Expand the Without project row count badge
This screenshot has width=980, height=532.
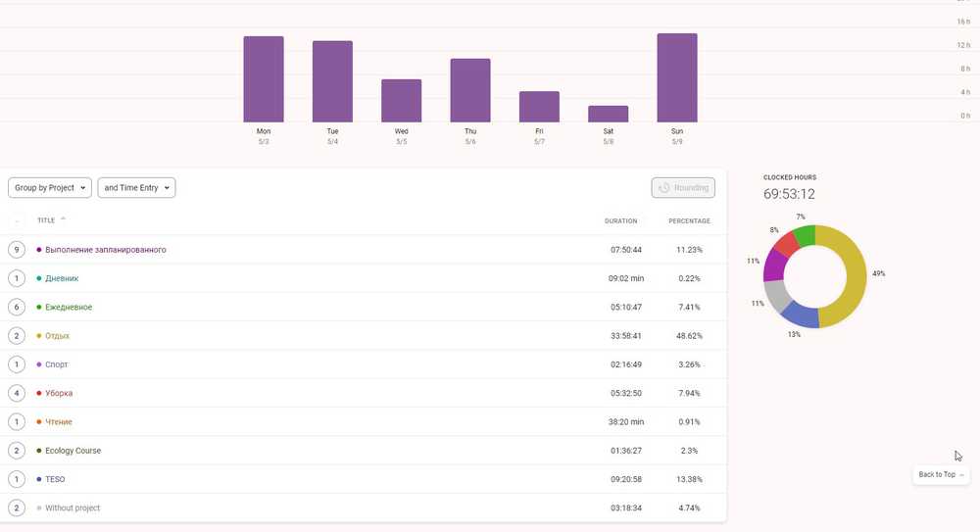(x=16, y=508)
